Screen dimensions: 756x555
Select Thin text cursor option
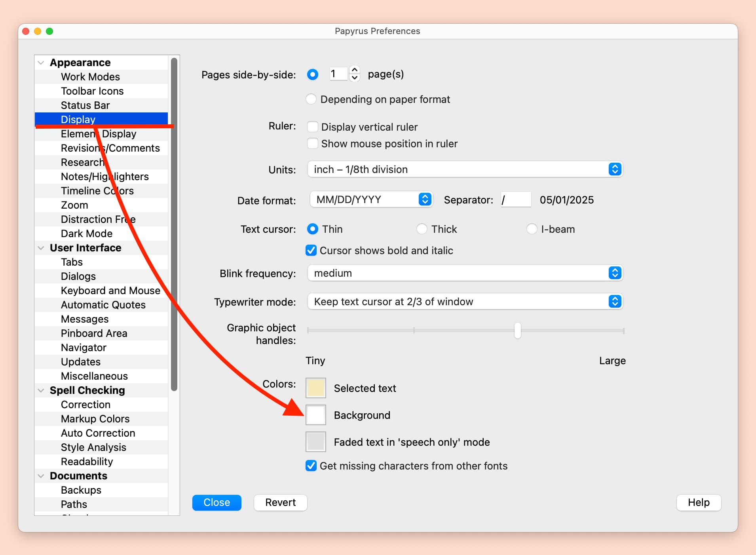click(313, 229)
